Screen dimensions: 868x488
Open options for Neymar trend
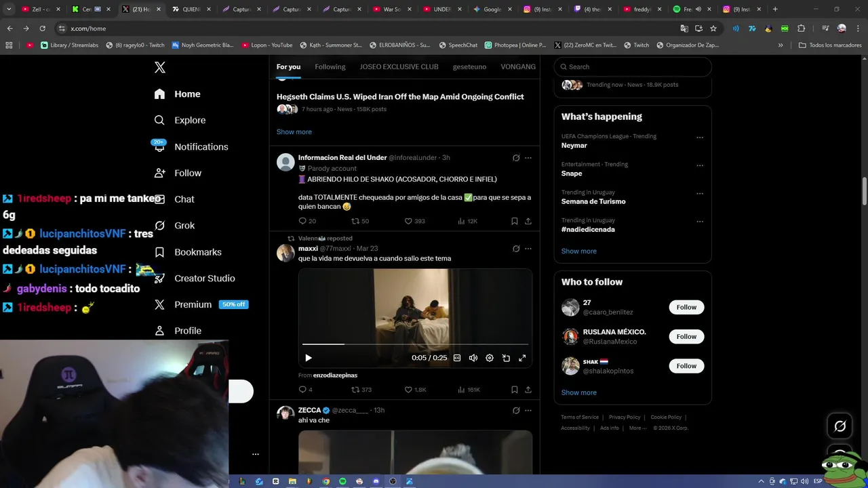pos(700,138)
